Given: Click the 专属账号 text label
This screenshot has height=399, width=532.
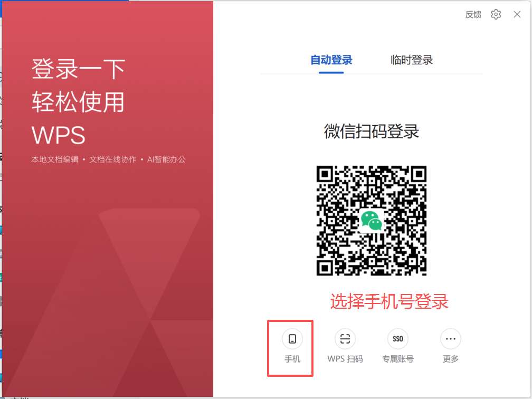Looking at the screenshot, I should coord(398,359).
